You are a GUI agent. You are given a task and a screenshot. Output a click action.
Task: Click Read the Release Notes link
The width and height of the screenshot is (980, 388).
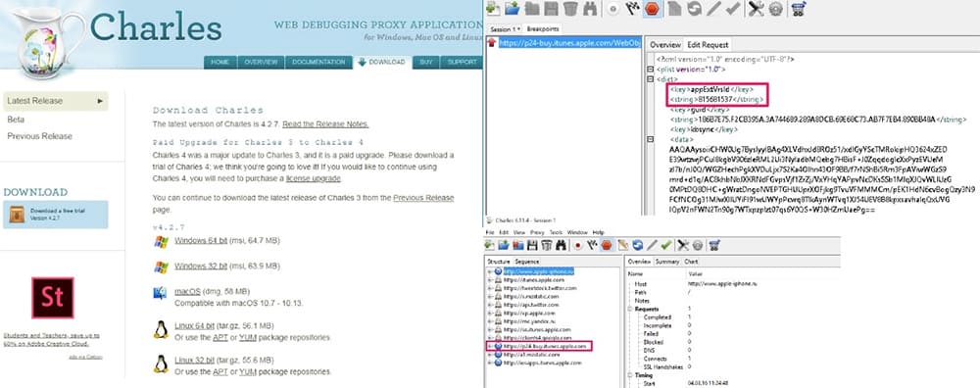325,124
